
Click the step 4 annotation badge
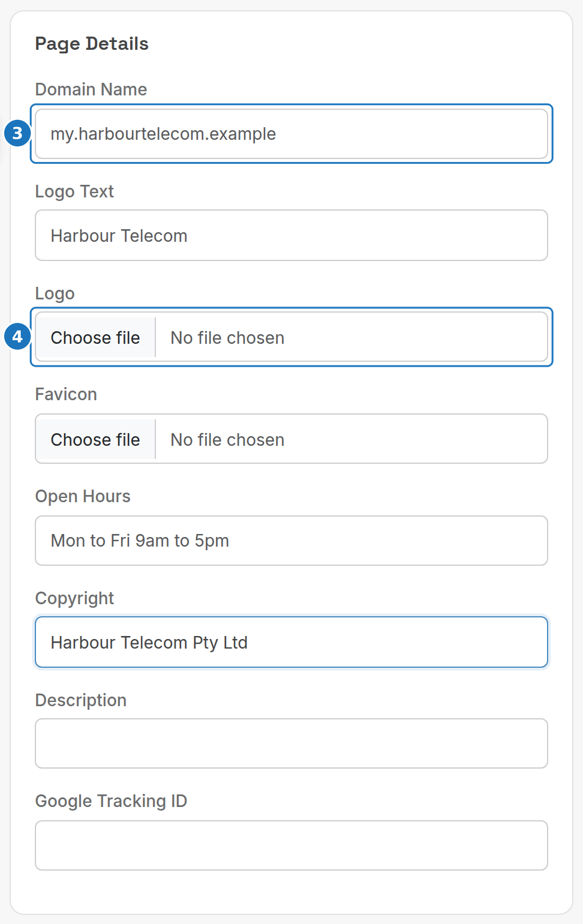coord(17,337)
